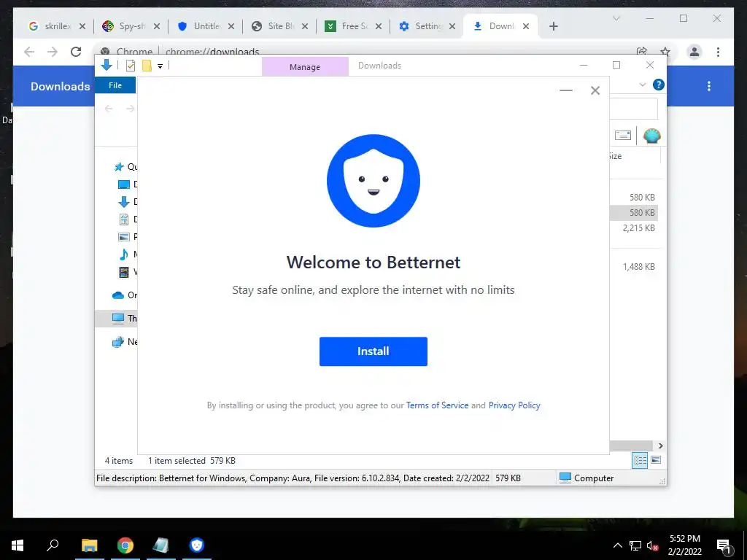Show hidden system tray icons
The image size is (747, 560).
617,545
